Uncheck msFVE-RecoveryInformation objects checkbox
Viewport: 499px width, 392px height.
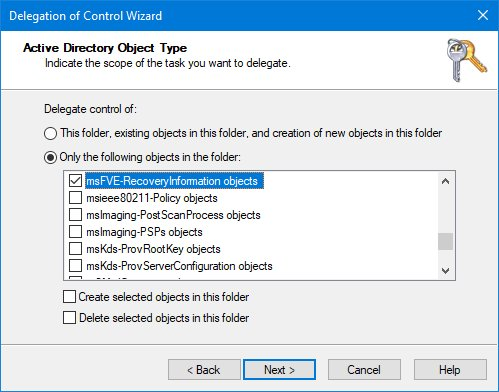point(75,181)
